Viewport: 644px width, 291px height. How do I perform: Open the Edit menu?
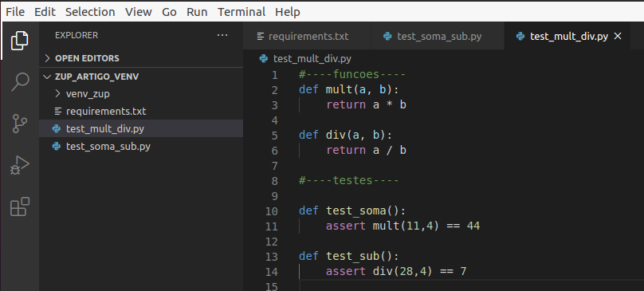[45, 12]
